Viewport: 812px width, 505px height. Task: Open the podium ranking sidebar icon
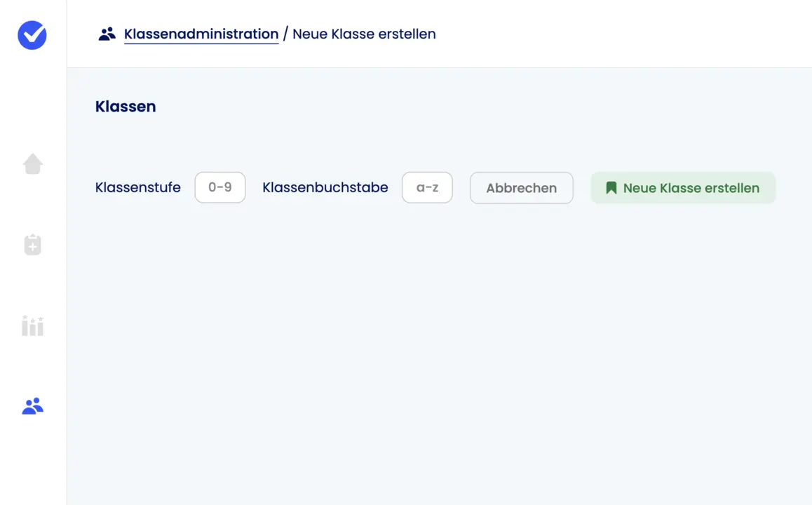pyautogui.click(x=33, y=325)
